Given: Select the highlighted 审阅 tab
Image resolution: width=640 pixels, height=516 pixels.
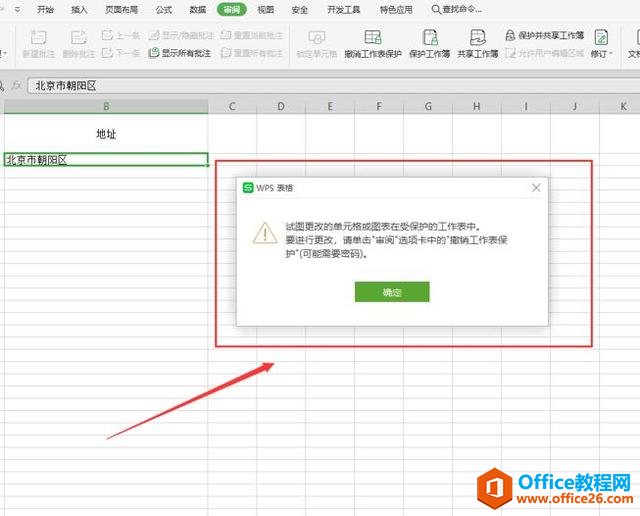Looking at the screenshot, I should [x=231, y=9].
